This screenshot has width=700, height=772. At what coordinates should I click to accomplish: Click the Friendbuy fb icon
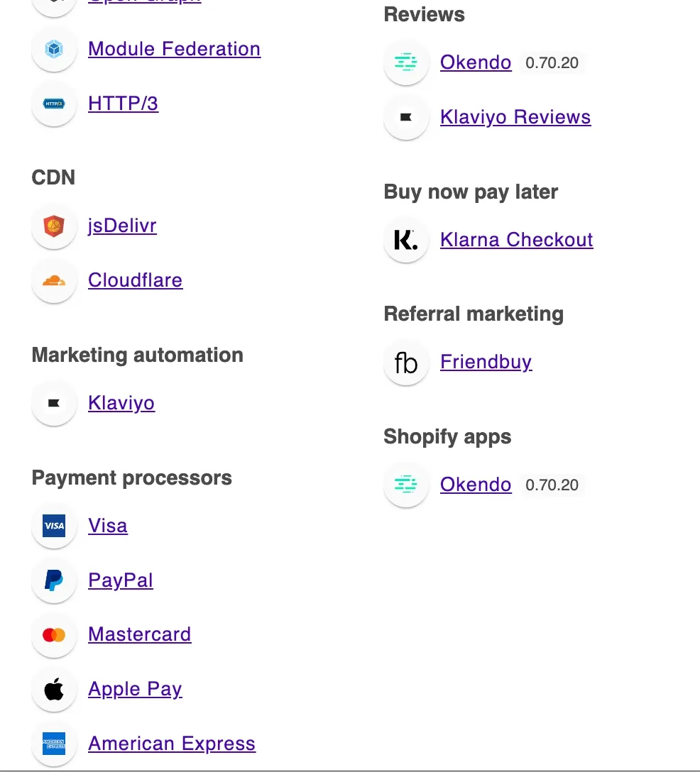[406, 363]
